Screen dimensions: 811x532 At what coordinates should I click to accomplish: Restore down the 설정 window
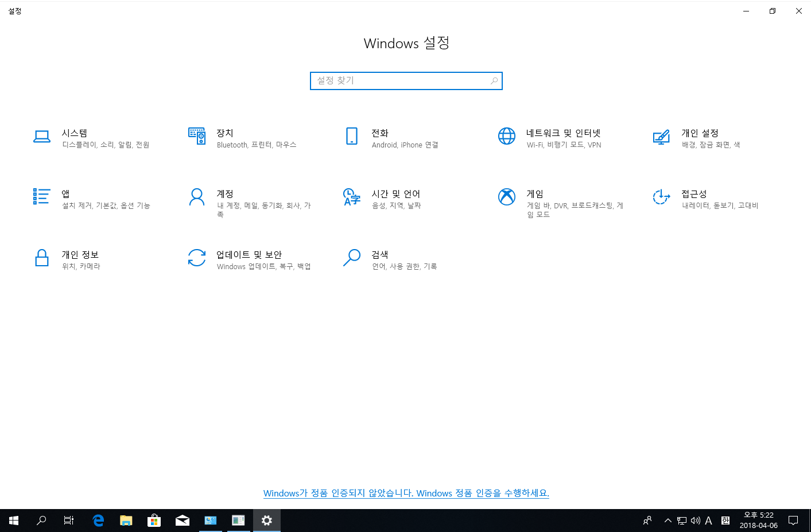pos(773,11)
